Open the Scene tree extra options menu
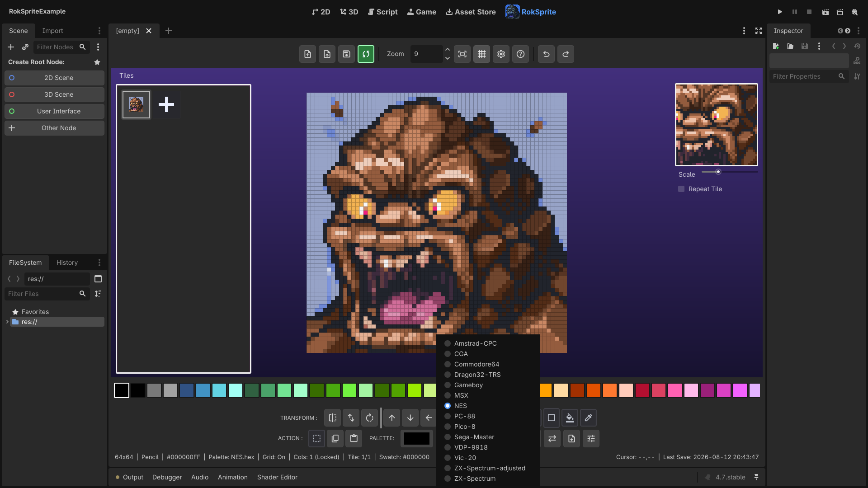This screenshot has height=488, width=868. coord(98,47)
